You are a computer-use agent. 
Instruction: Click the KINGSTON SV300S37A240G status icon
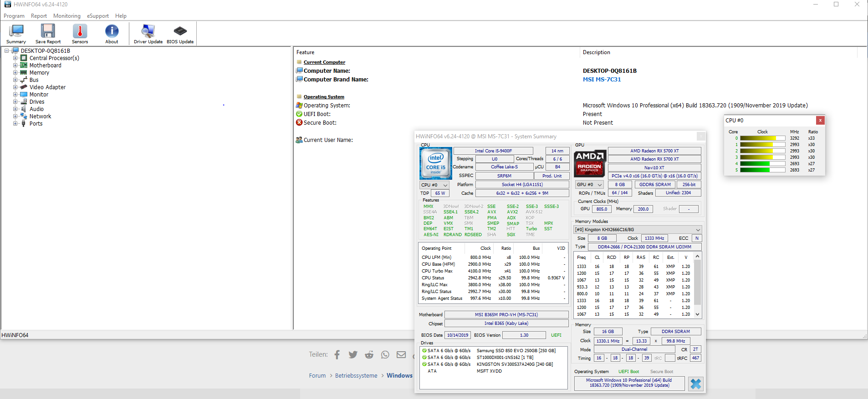coord(424,364)
